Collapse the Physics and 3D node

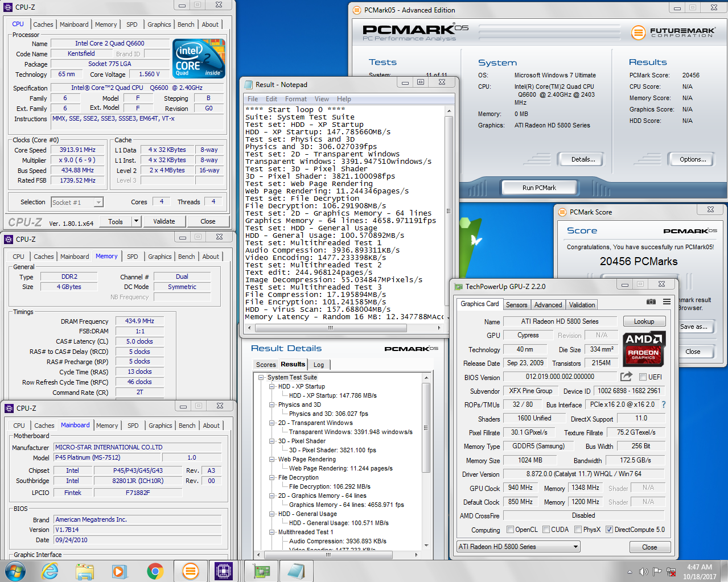point(272,404)
